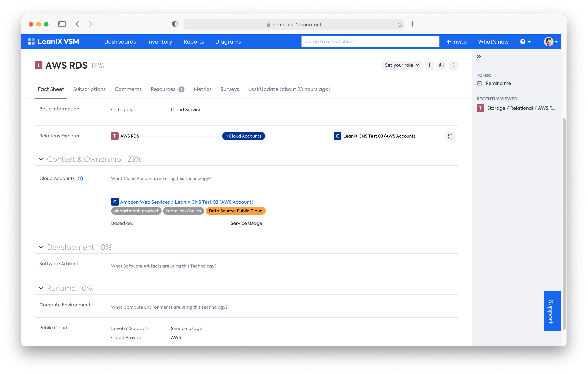Click the C icon beside LeanIX CNS Test 03 node
This screenshot has height=374, width=588.
[x=337, y=136]
